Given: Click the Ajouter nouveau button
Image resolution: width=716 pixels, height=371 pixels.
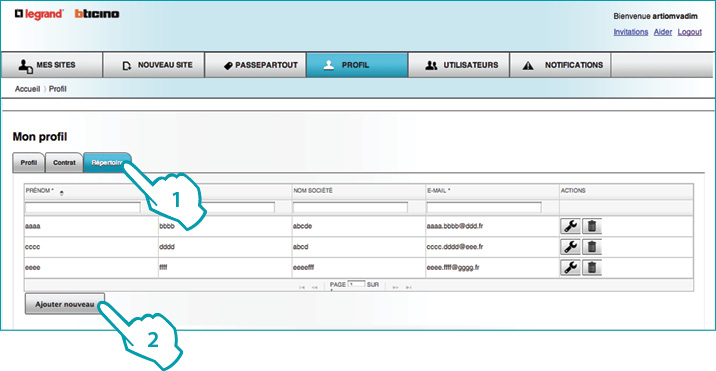Looking at the screenshot, I should 65,304.
